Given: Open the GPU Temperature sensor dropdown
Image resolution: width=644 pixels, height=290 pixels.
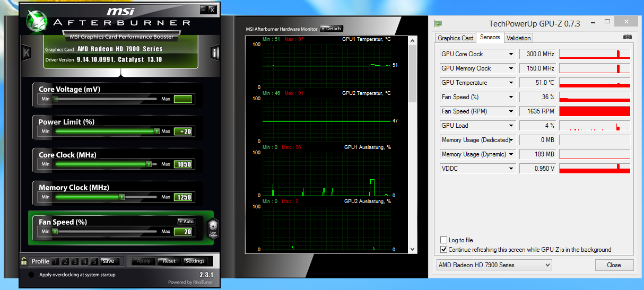Looking at the screenshot, I should point(511,83).
